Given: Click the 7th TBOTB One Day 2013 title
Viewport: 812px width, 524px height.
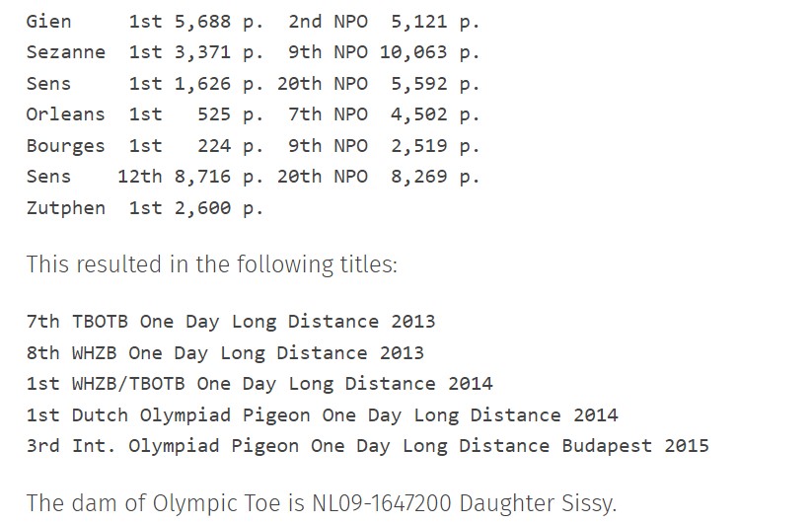Looking at the screenshot, I should point(231,322).
